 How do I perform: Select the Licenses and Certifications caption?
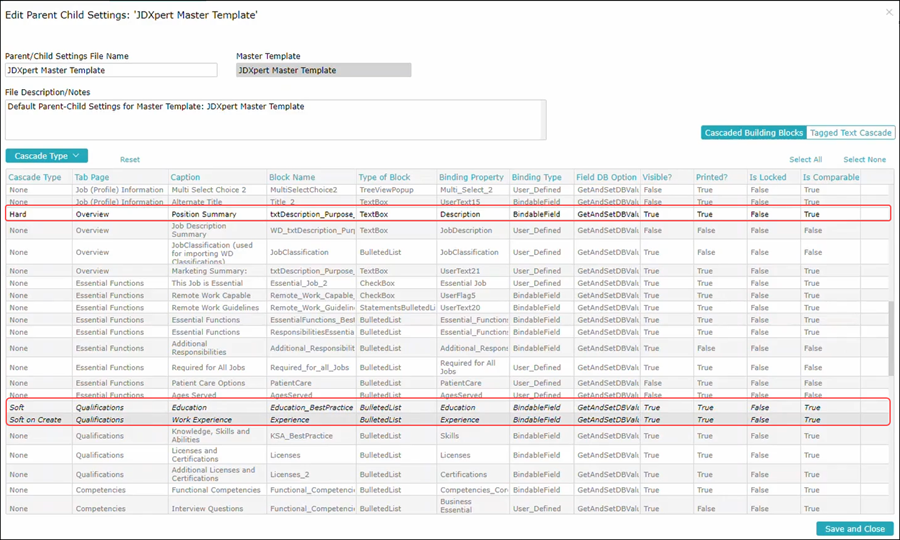[x=195, y=455]
